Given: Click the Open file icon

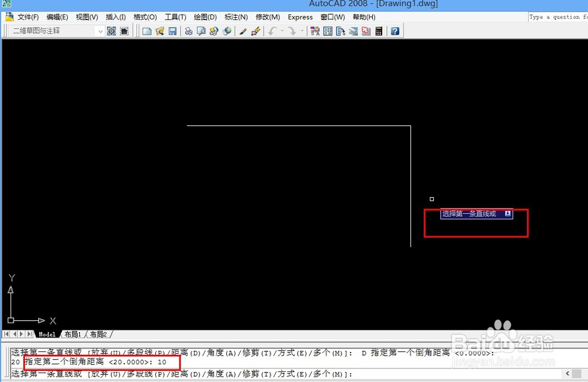Looking at the screenshot, I should (x=160, y=31).
